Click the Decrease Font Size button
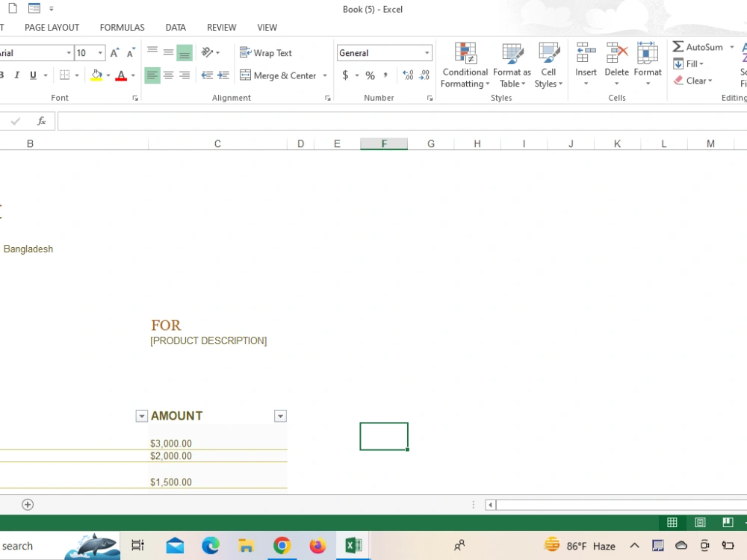747x560 pixels. 131,53
